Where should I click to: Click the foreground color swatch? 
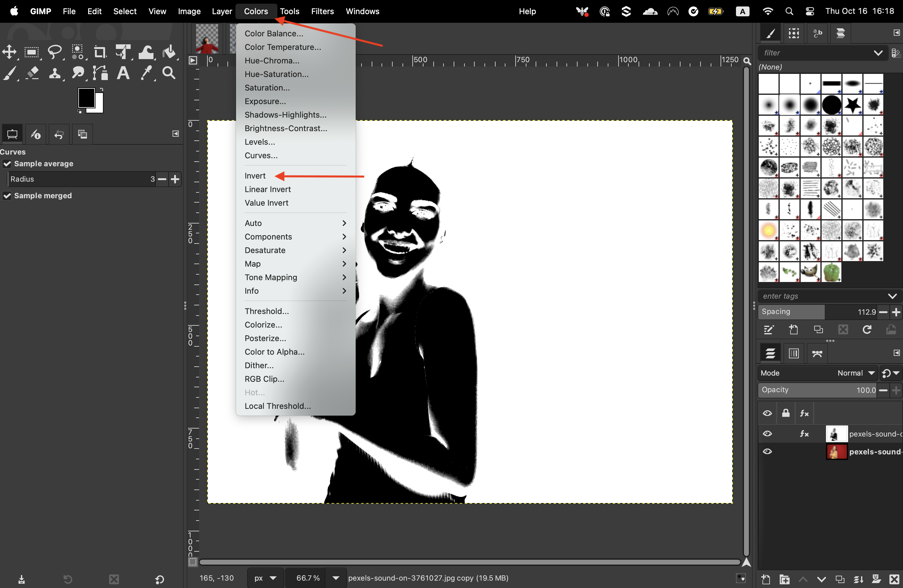coord(86,98)
